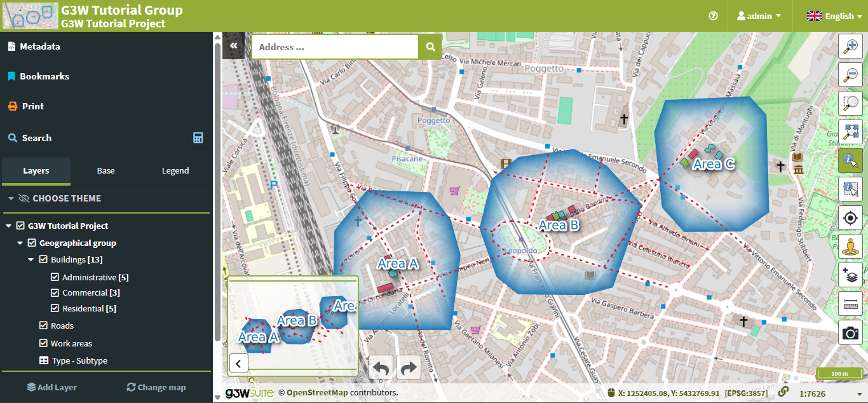The image size is (868, 403).
Task: Collapse the overview map with arrow button
Action: [x=238, y=364]
